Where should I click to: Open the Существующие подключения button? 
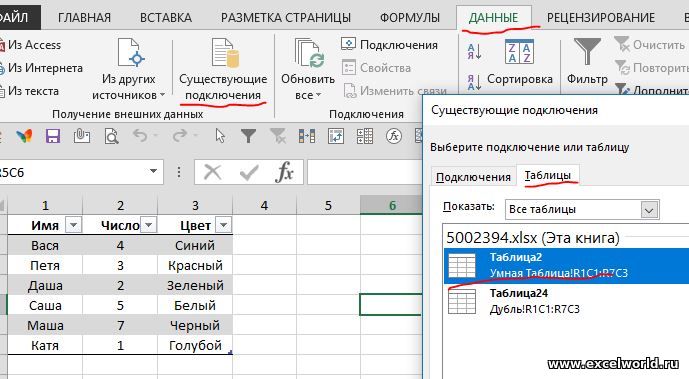click(x=223, y=69)
